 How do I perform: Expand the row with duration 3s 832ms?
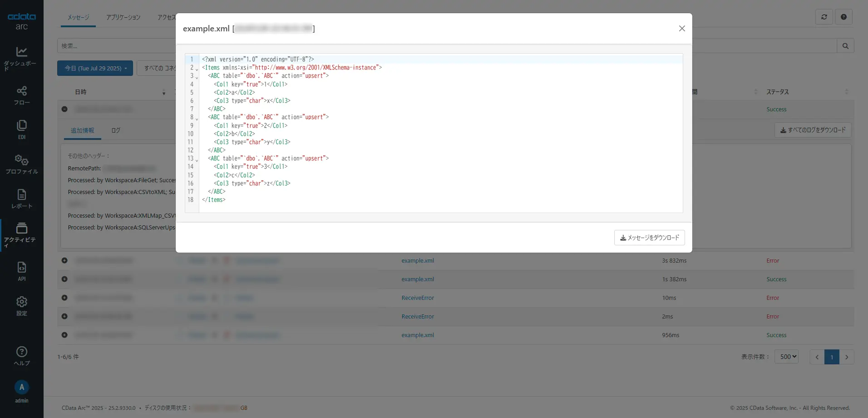[x=64, y=260]
